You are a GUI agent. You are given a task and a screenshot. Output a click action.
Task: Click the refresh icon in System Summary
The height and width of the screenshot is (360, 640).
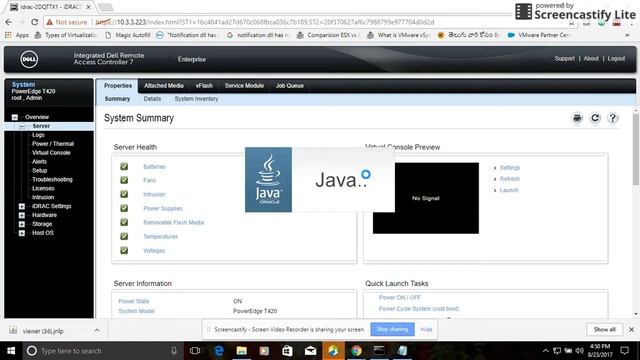(595, 118)
